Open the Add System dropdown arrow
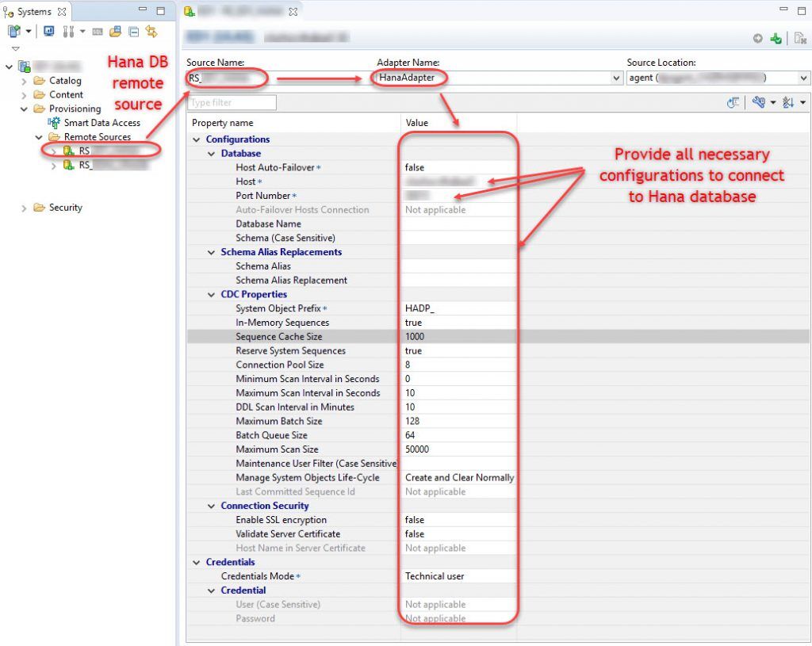 click(x=29, y=32)
